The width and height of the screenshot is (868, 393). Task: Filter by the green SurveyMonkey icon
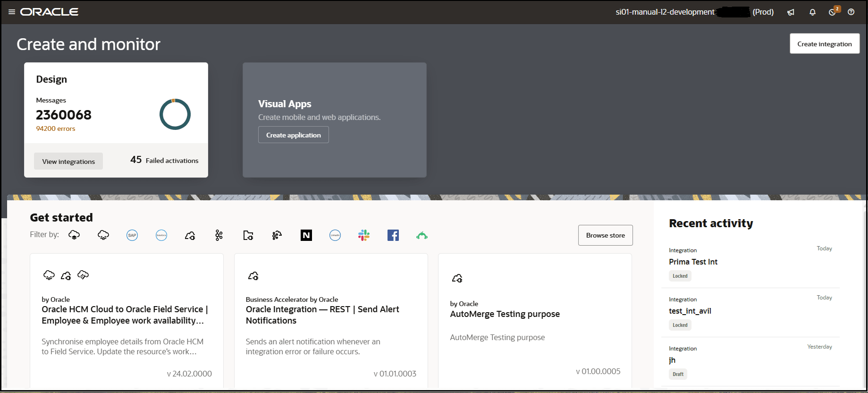click(422, 235)
